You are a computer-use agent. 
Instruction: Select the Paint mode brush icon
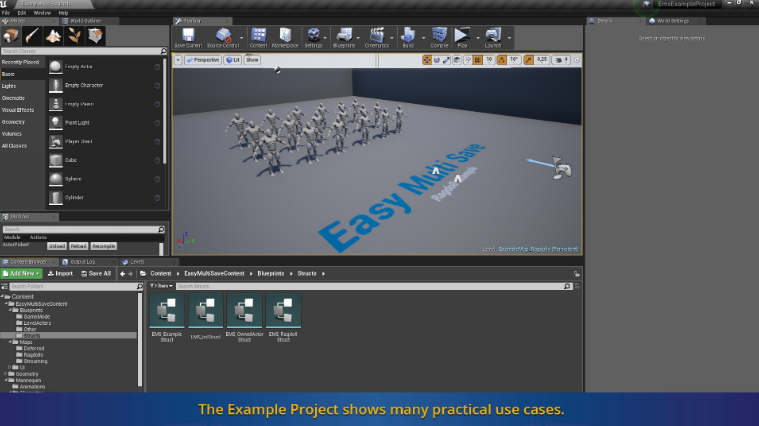pos(32,36)
